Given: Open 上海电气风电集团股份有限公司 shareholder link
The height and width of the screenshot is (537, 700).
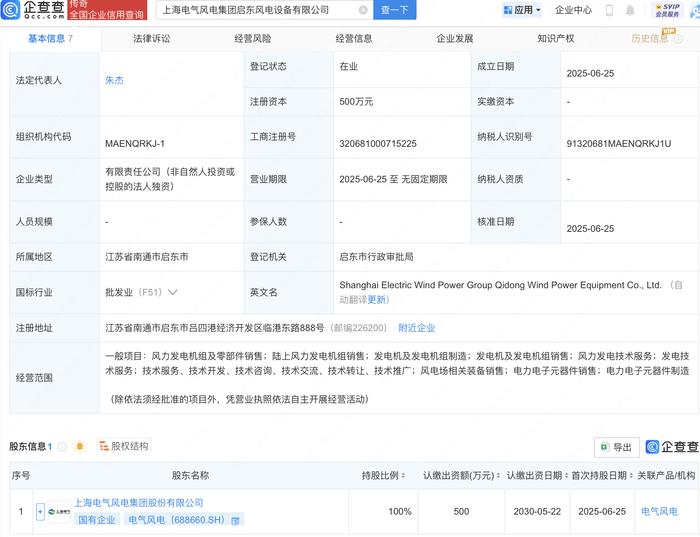Looking at the screenshot, I should [x=138, y=503].
